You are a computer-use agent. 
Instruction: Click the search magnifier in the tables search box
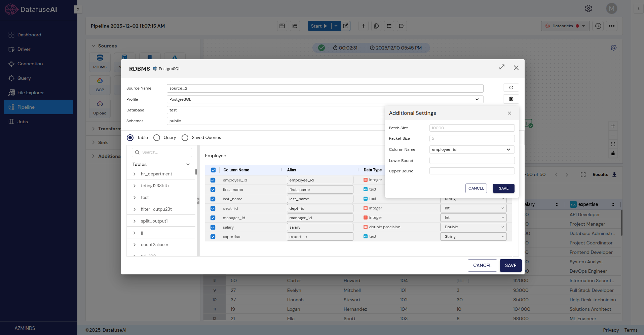coord(137,153)
